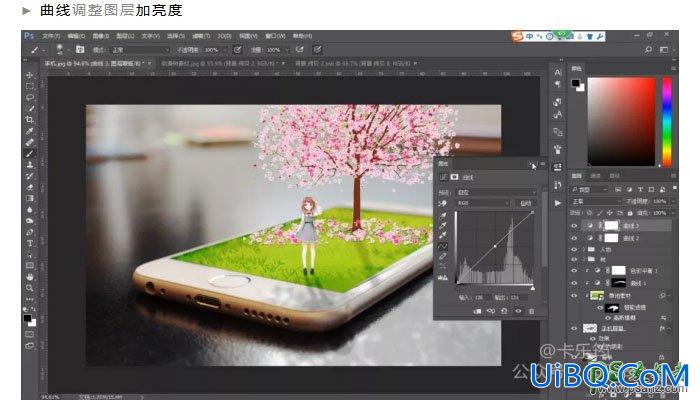Select the Blur tool
The height and width of the screenshot is (400, 700).
[x=30, y=209]
